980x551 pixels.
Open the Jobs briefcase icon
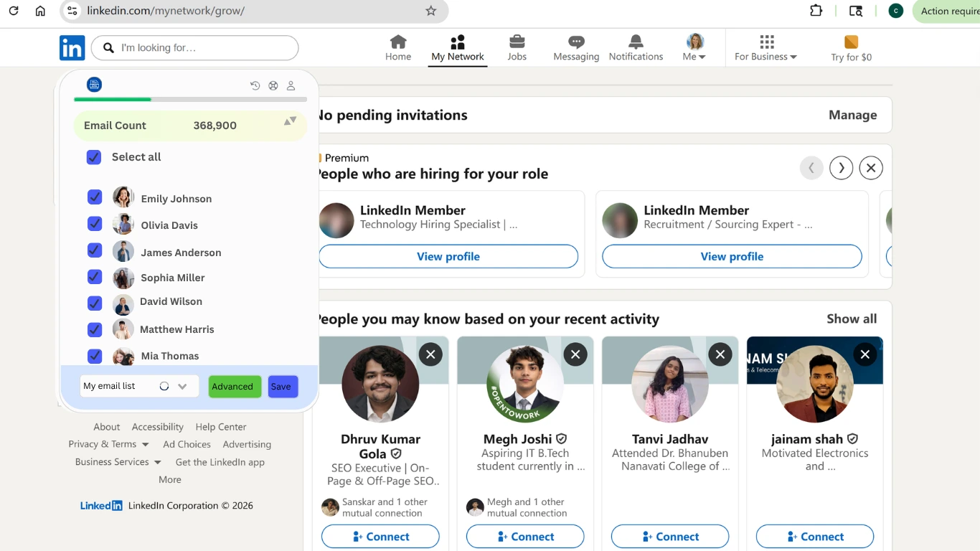(x=517, y=43)
